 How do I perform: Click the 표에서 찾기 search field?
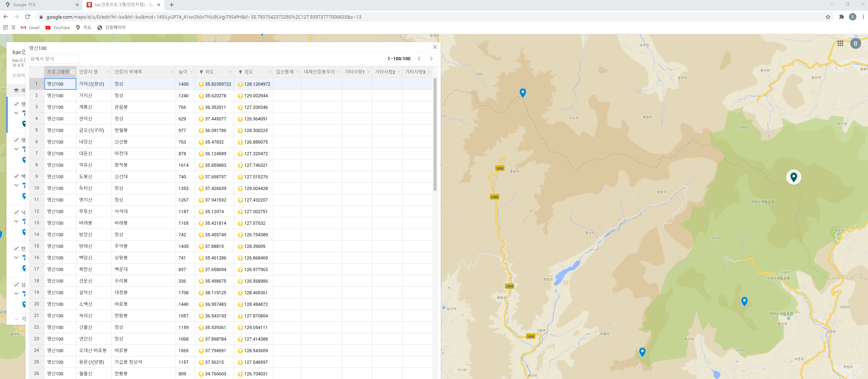tap(54, 59)
